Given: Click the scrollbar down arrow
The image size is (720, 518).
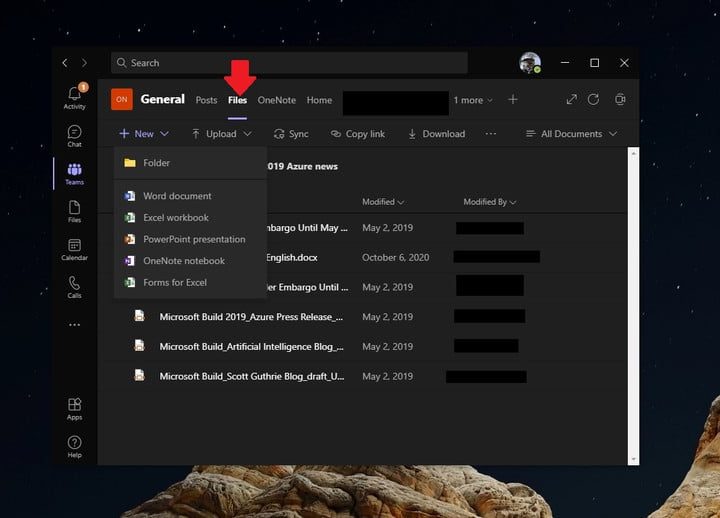Looking at the screenshot, I should [x=634, y=459].
